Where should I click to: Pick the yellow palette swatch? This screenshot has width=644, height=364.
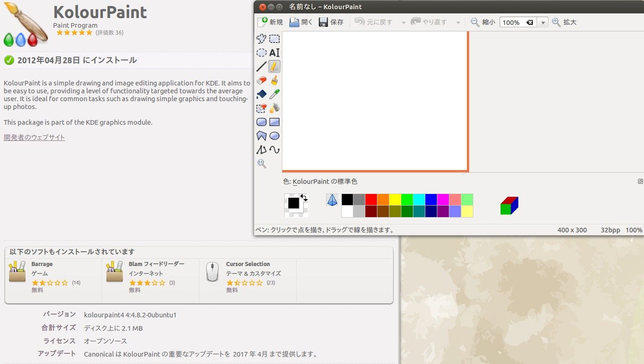pyautogui.click(x=395, y=200)
